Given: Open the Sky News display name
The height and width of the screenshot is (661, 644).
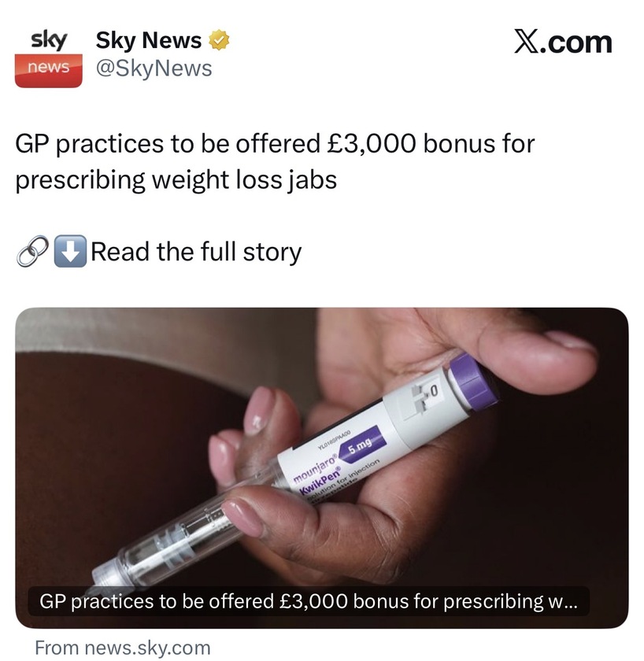Looking at the screenshot, I should (149, 40).
